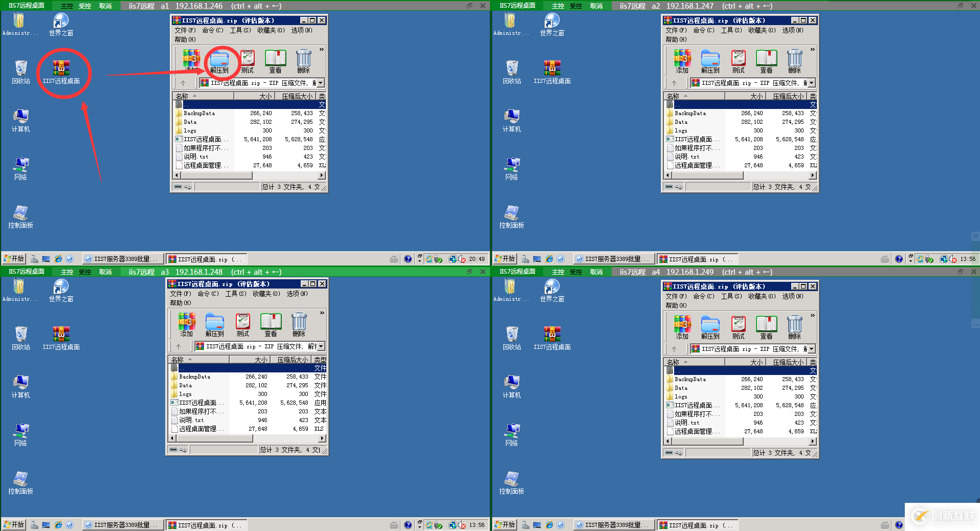Click 测试 (Test) in a4 WinRAR toolbar
980x531 pixels.
tap(739, 327)
